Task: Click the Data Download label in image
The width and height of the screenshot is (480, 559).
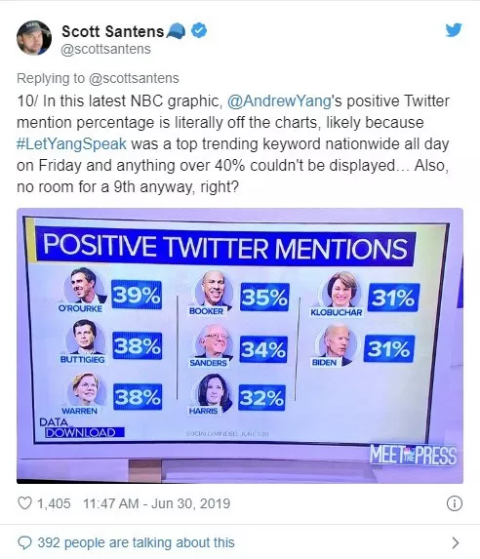Action: [x=82, y=427]
